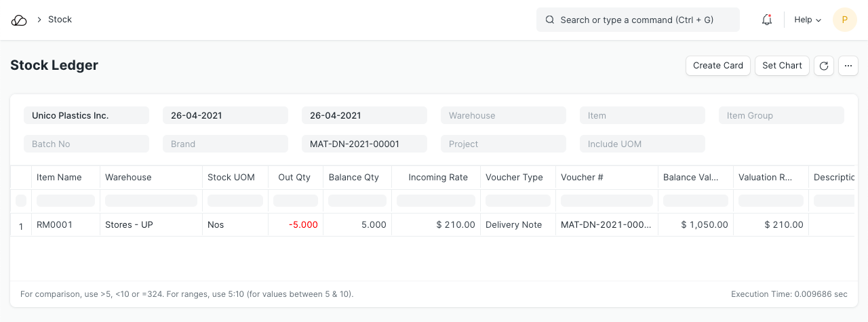868x322 pixels.
Task: Open the notifications bell
Action: (767, 20)
